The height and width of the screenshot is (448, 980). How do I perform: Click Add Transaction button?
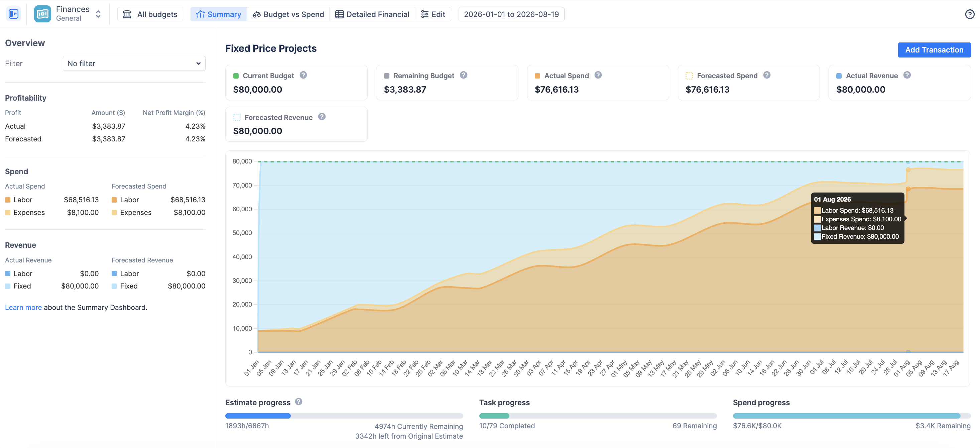(934, 50)
